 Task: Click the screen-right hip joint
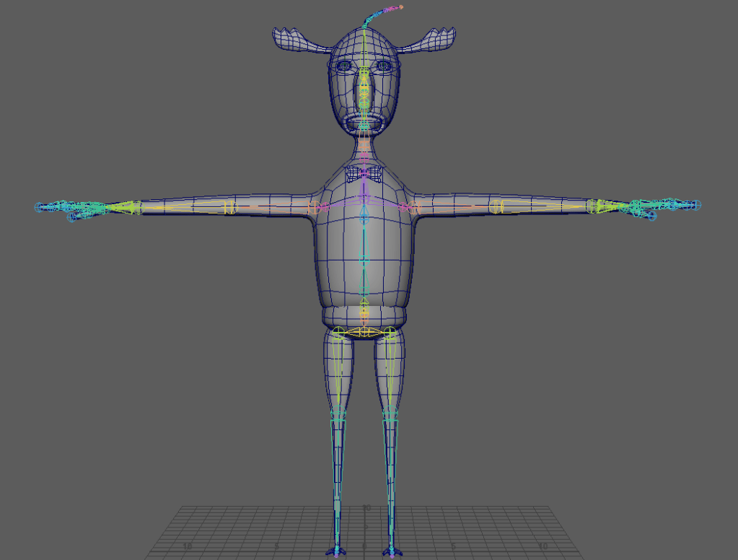point(390,333)
